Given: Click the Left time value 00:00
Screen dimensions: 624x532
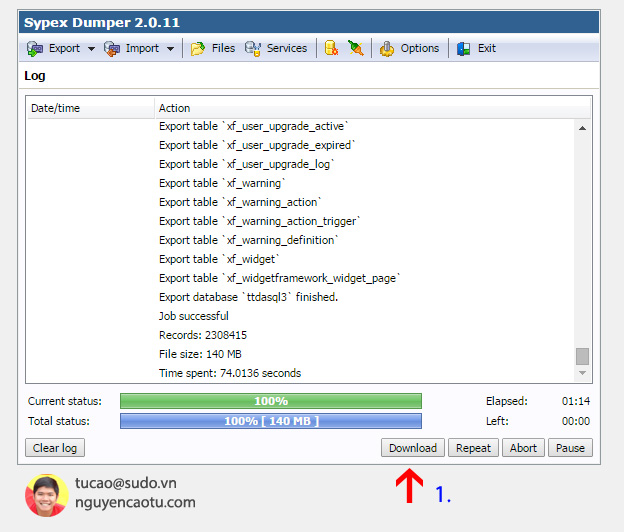Looking at the screenshot, I should coord(575,421).
